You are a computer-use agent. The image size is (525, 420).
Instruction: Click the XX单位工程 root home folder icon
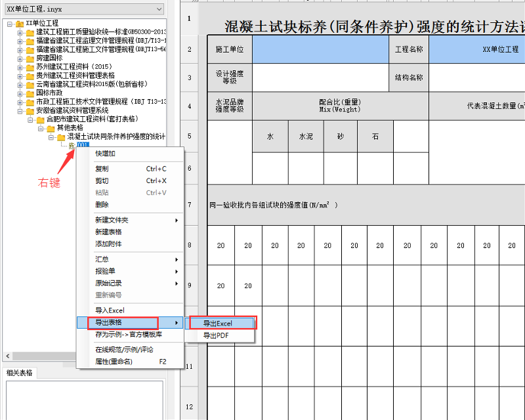point(19,23)
